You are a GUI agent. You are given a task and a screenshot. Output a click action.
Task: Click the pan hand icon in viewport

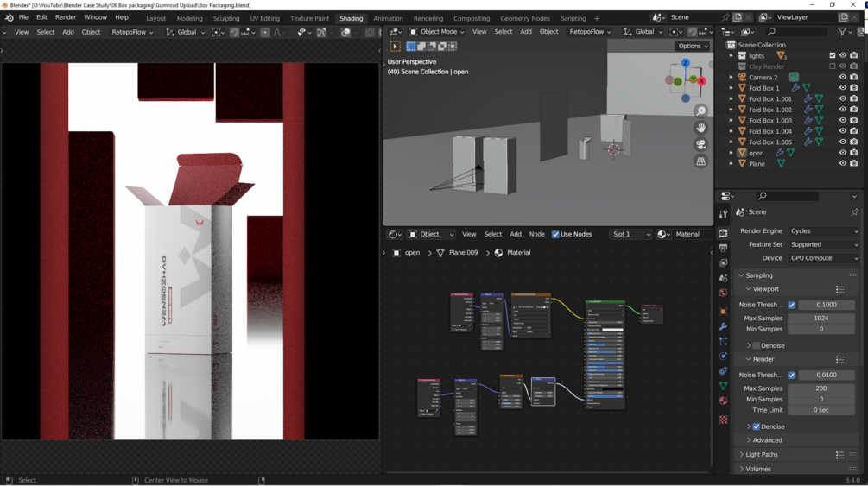(x=700, y=128)
